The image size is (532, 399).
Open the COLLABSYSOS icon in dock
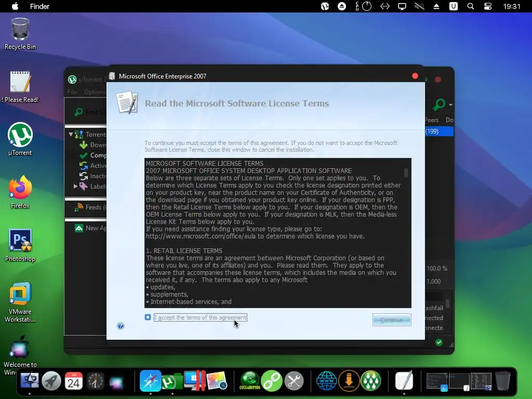(x=250, y=381)
